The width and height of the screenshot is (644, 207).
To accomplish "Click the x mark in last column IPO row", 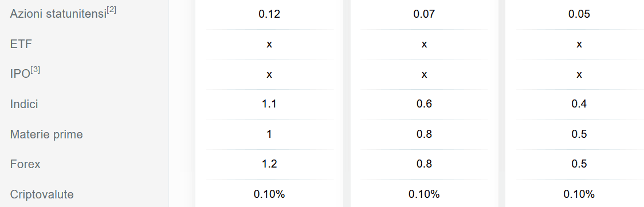I will [x=579, y=74].
